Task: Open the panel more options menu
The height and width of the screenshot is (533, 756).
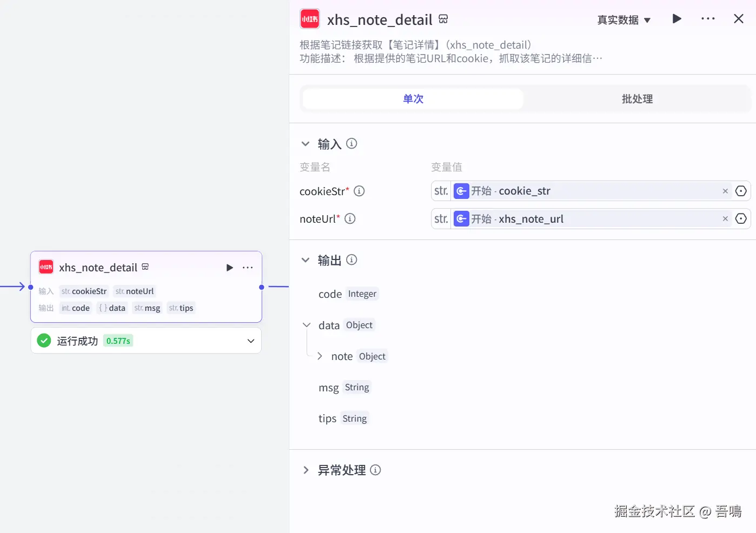Action: tap(708, 19)
